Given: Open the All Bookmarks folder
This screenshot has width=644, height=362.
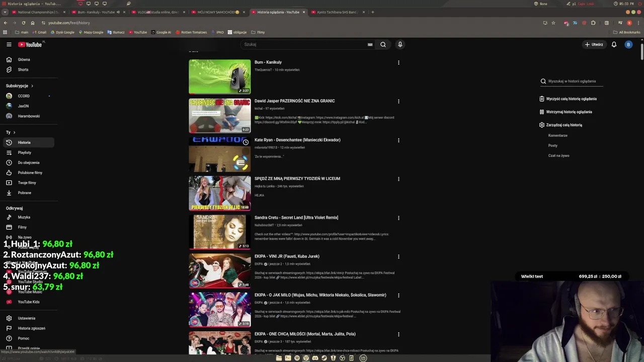Looking at the screenshot, I should pos(626,32).
